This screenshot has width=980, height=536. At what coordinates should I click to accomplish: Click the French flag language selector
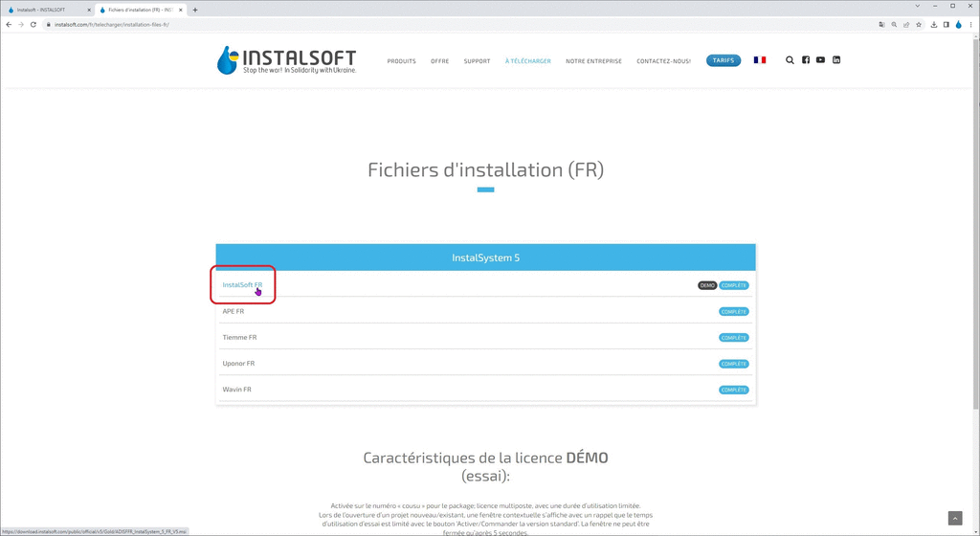[759, 60]
